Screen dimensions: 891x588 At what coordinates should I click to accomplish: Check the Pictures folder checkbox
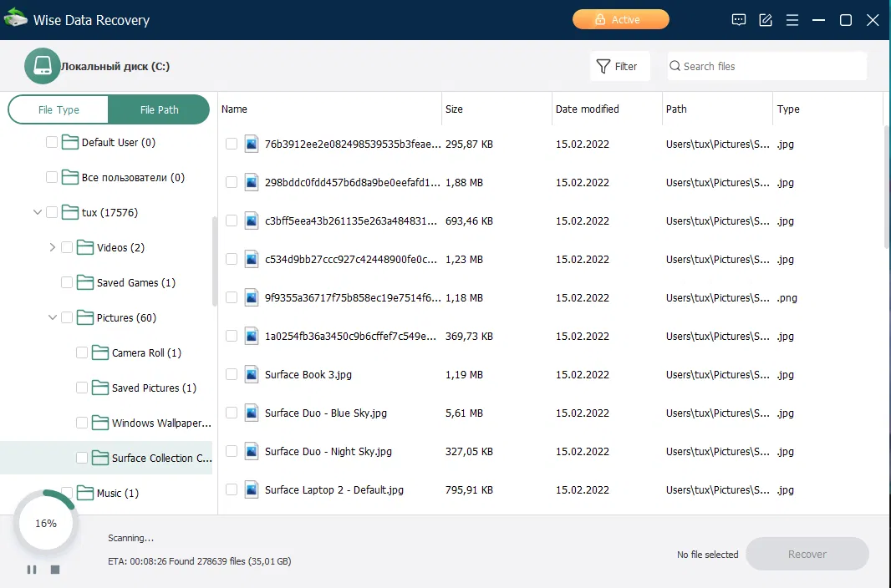click(67, 318)
